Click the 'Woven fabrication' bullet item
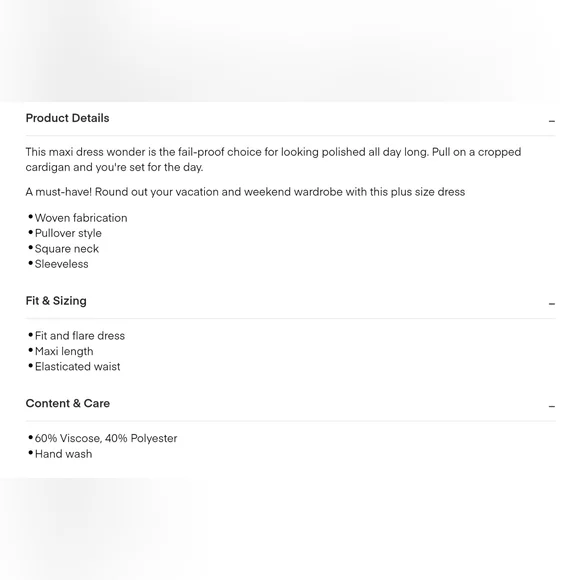 (x=81, y=218)
